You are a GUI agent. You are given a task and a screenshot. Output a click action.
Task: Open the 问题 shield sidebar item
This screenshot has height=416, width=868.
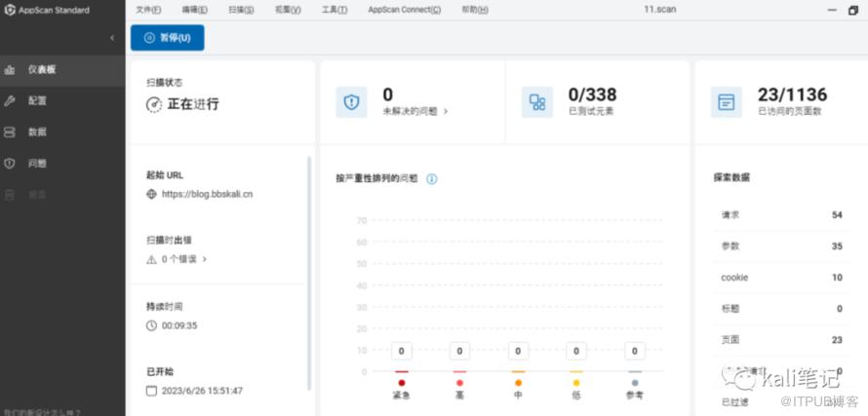(x=62, y=164)
